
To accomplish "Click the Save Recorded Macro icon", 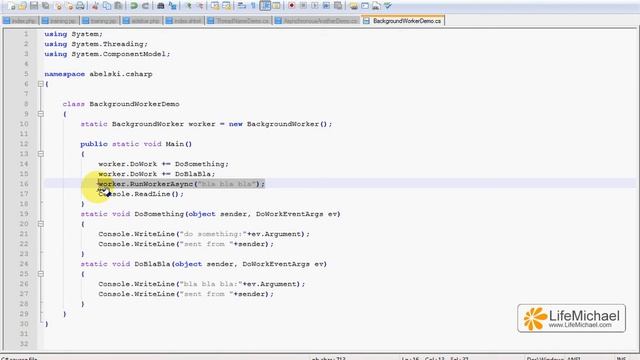I will coord(338,6).
